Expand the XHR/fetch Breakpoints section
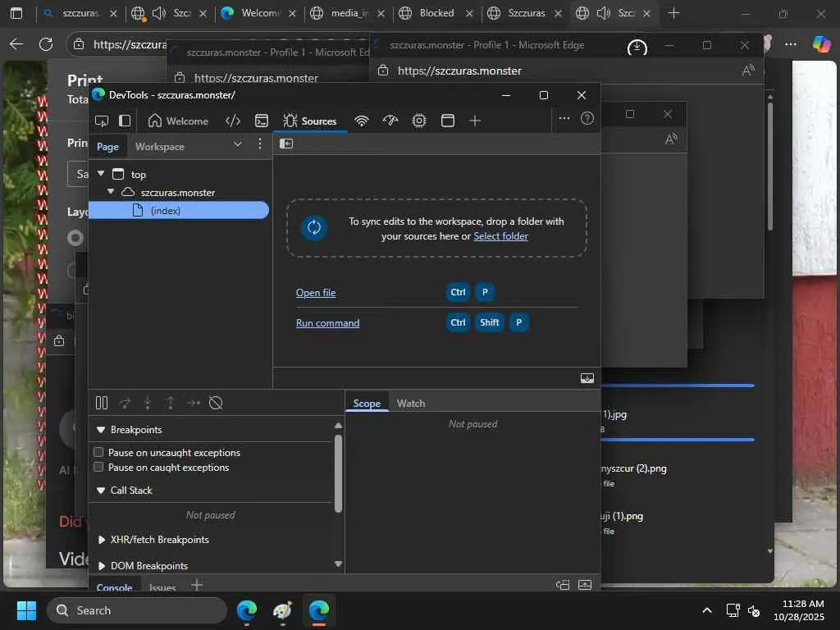Viewport: 840px width, 630px height. pos(102,540)
